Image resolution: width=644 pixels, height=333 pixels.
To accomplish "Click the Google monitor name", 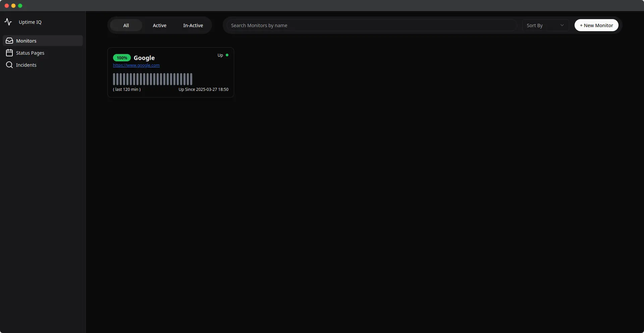I will coord(144,58).
